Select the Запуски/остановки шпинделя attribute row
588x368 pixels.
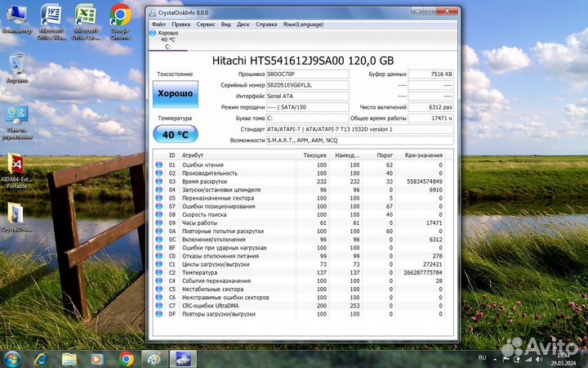coord(299,190)
